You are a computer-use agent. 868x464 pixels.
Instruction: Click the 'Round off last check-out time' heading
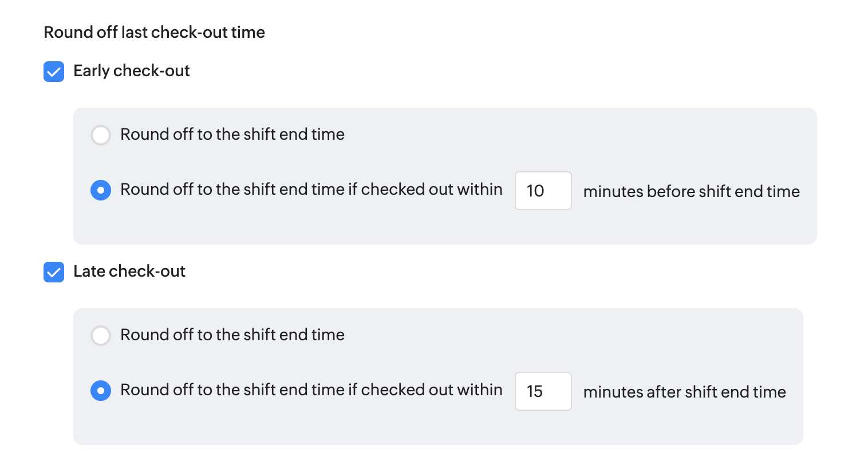[154, 32]
